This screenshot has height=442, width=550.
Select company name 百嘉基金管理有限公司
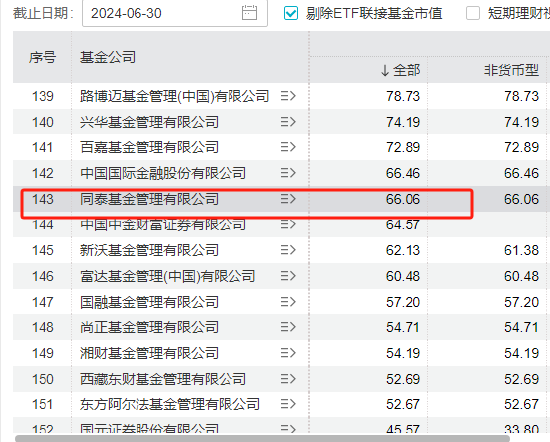coord(149,147)
